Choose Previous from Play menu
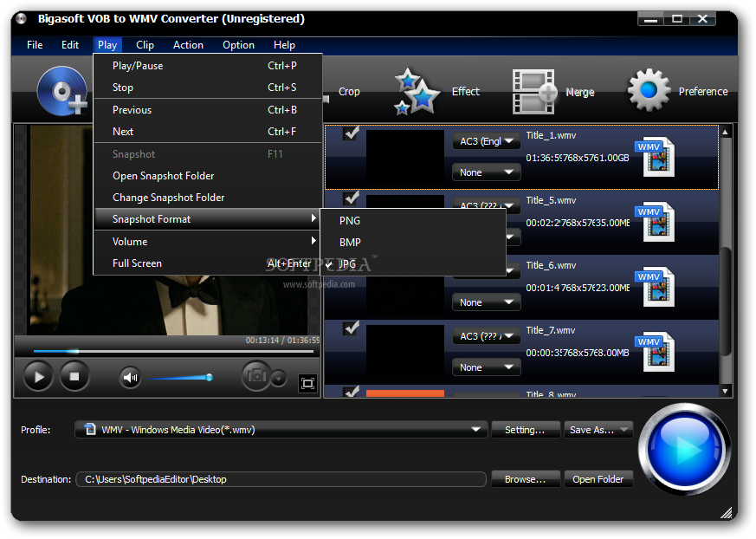 click(207, 110)
